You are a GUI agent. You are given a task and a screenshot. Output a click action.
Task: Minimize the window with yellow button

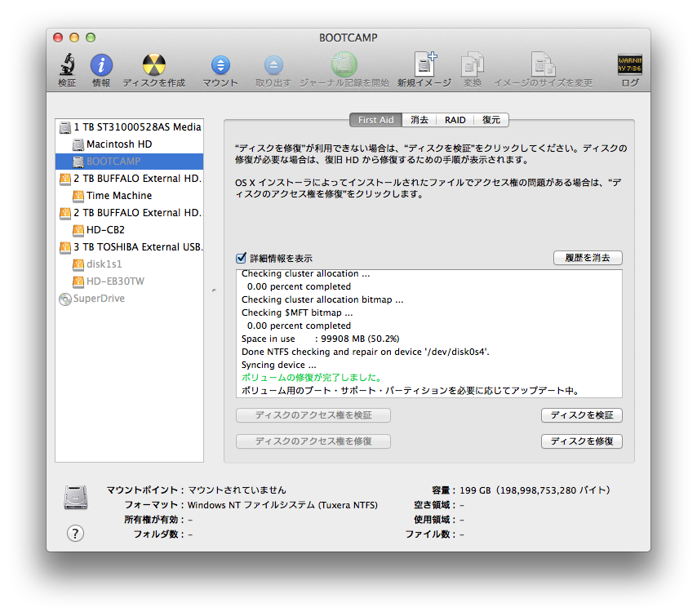(x=74, y=38)
